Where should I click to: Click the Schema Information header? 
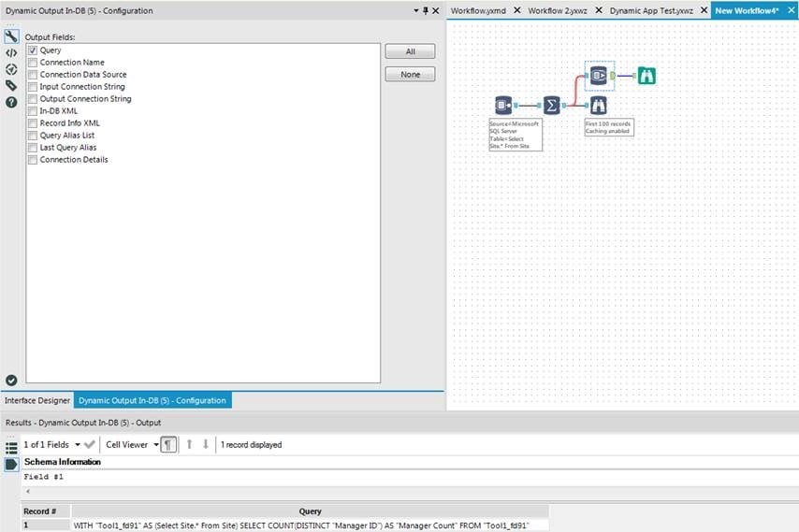62,462
